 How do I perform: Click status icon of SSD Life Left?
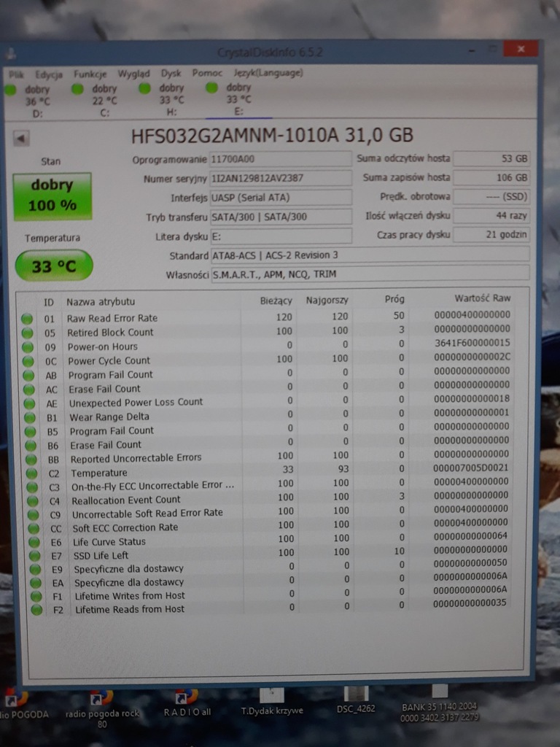pyautogui.click(x=34, y=555)
